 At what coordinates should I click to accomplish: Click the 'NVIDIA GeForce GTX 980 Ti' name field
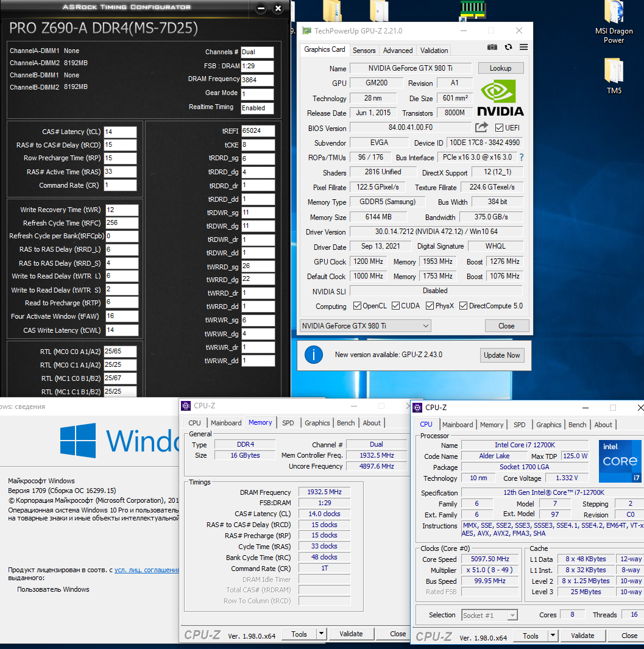pos(411,68)
